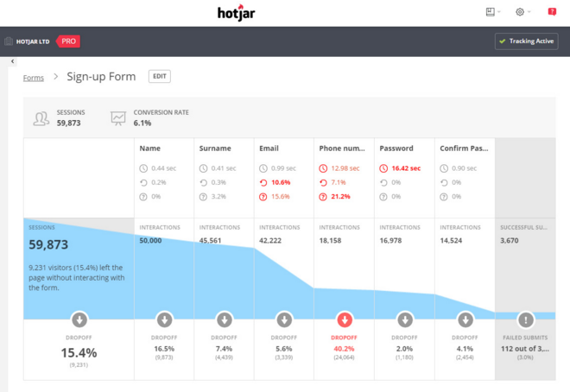Select the Email column header
This screenshot has width=570, height=392.
[x=269, y=149]
